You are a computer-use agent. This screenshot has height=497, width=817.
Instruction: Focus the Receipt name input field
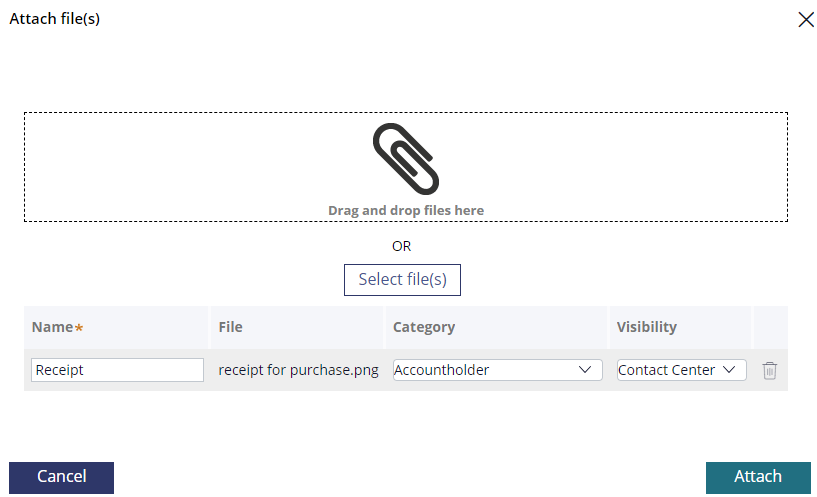117,370
